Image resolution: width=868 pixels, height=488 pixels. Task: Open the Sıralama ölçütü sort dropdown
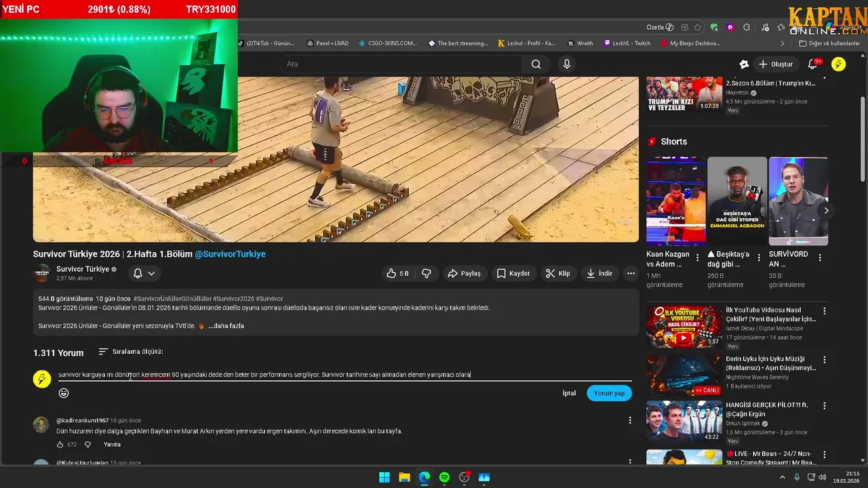131,352
